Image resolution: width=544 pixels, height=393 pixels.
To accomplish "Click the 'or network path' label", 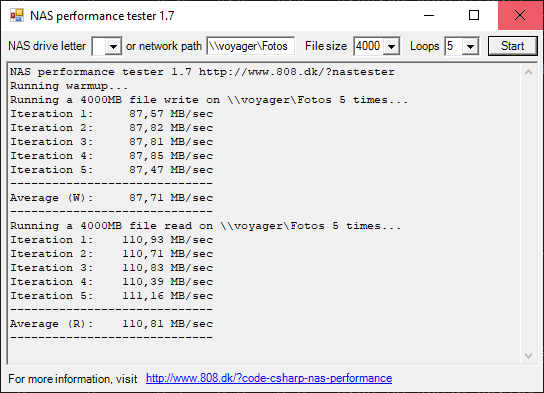I will [164, 46].
